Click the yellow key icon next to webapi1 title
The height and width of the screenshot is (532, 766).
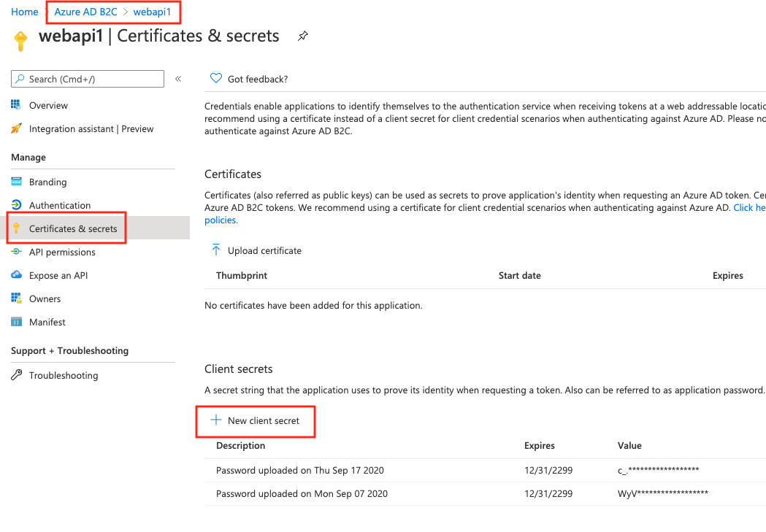pyautogui.click(x=20, y=41)
